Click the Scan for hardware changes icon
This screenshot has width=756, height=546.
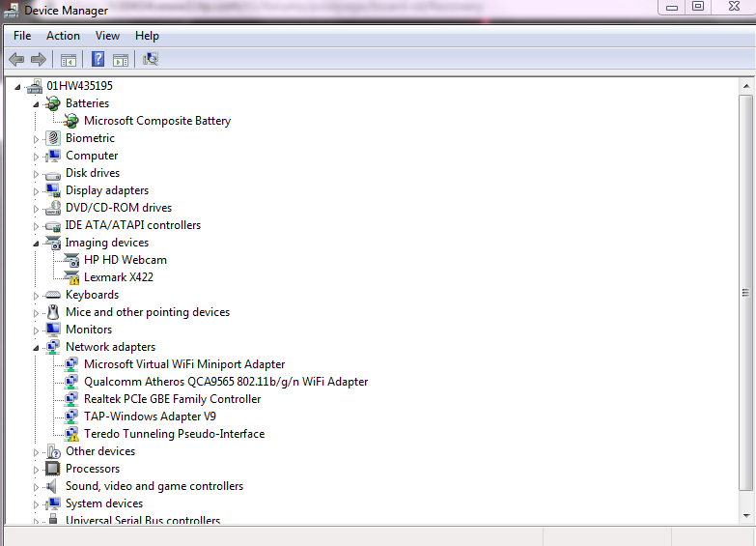(151, 59)
